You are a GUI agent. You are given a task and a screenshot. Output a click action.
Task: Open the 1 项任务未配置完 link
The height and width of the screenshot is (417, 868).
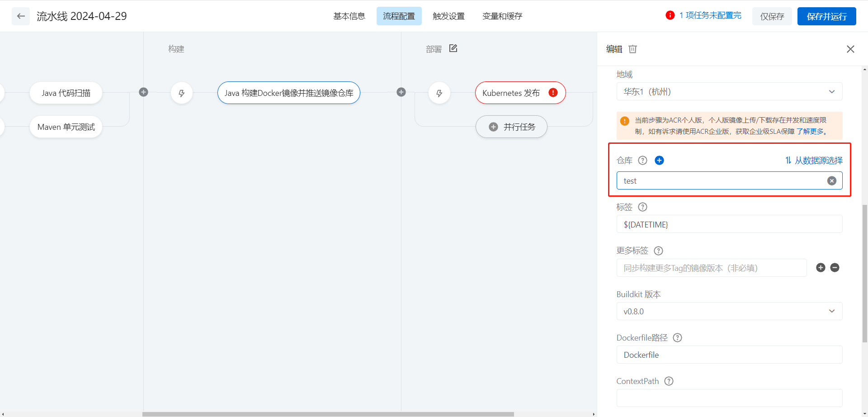710,15
